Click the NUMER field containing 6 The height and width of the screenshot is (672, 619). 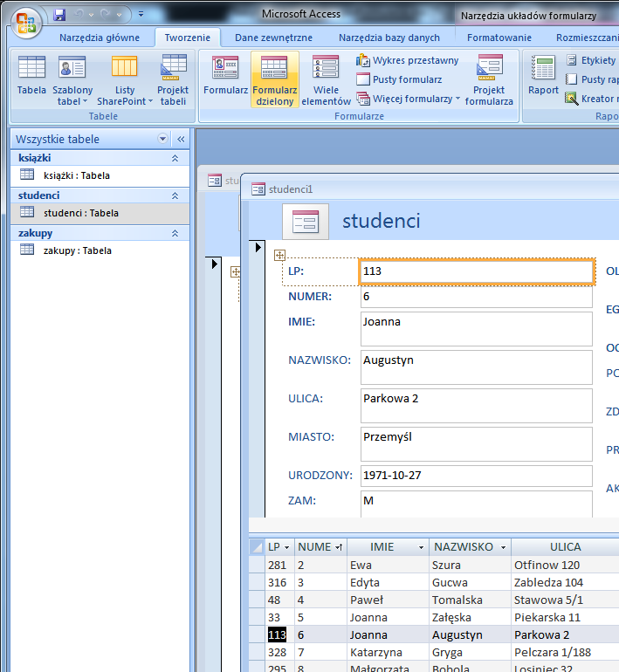(x=476, y=297)
